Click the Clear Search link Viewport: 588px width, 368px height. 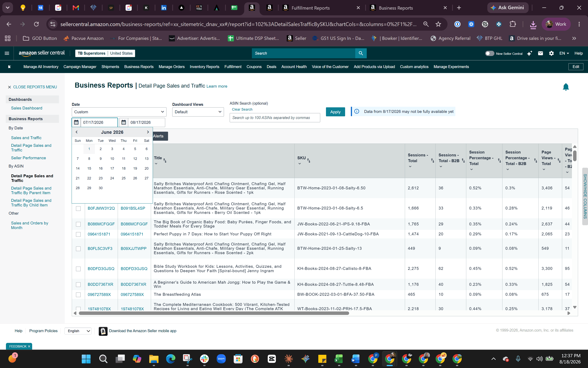(242, 109)
